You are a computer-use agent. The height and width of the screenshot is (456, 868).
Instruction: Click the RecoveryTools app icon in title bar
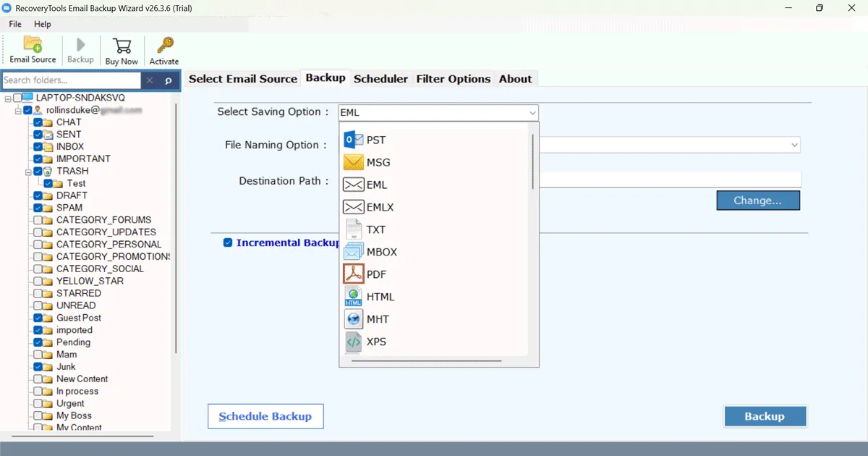[7, 8]
